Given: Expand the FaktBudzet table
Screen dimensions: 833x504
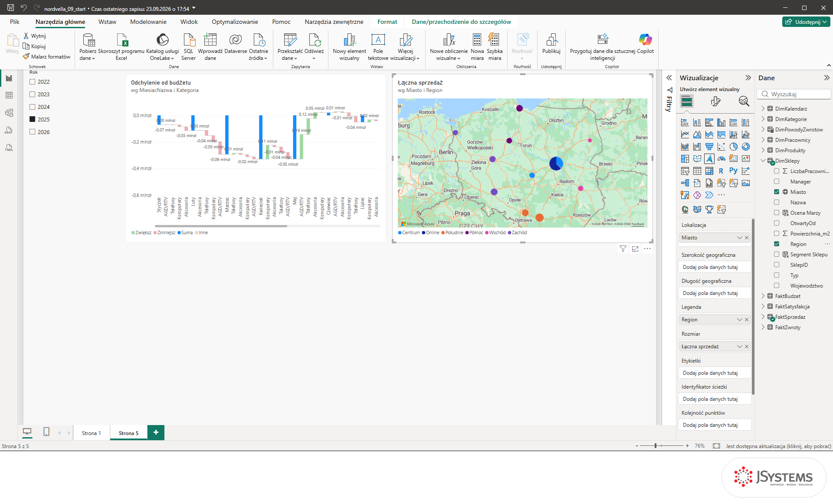Looking at the screenshot, I should coord(763,296).
